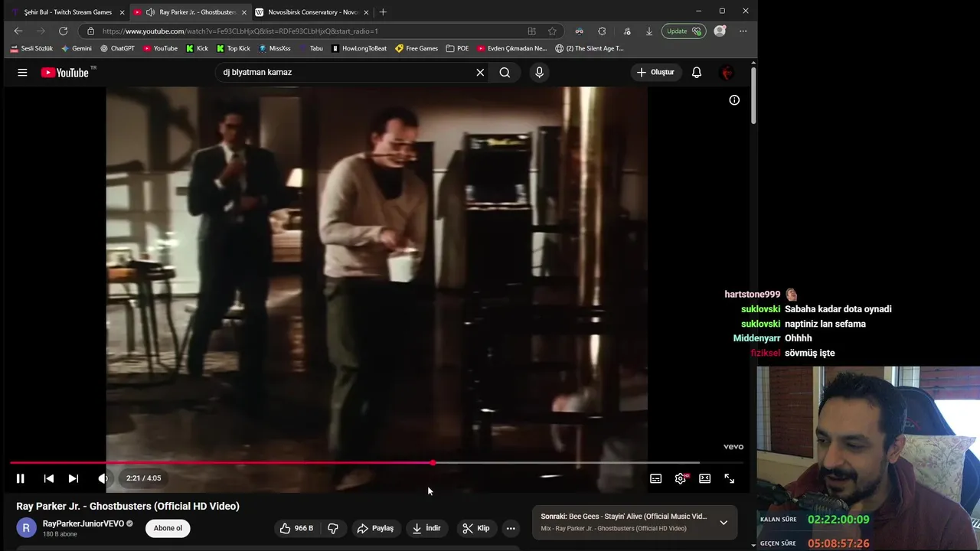The image size is (980, 551).
Task: Click the browser address bar URL
Action: tap(240, 31)
